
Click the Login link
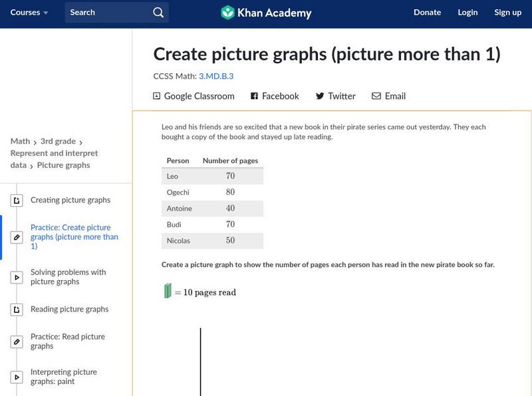point(467,13)
